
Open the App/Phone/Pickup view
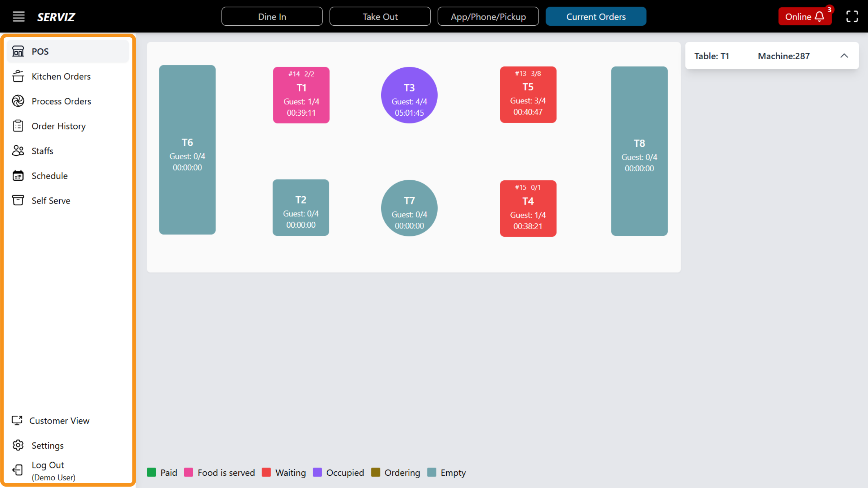point(488,16)
